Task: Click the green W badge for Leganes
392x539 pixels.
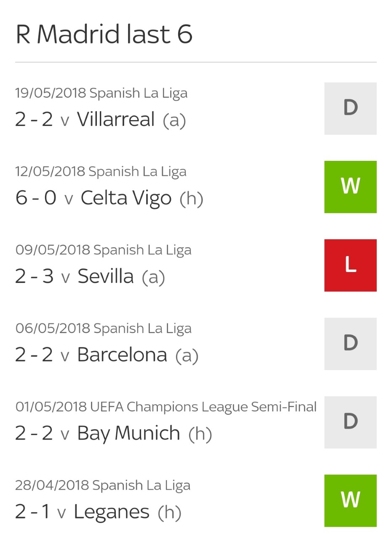Action: pos(350,500)
